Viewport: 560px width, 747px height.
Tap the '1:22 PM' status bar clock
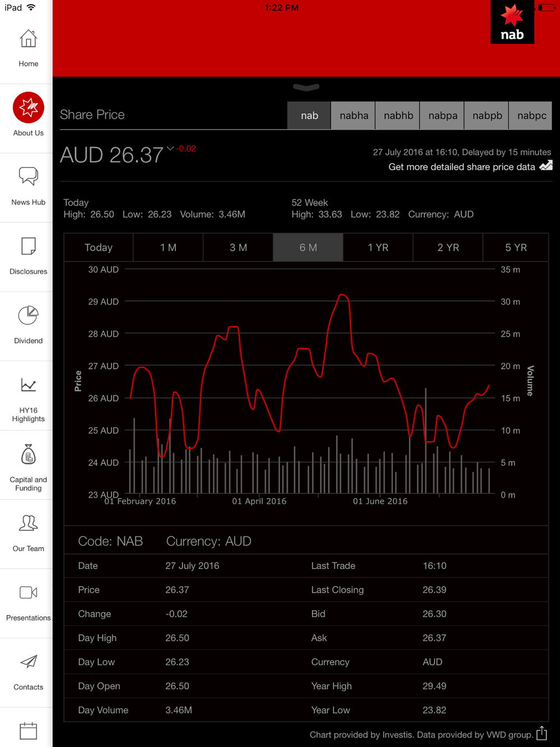282,8
